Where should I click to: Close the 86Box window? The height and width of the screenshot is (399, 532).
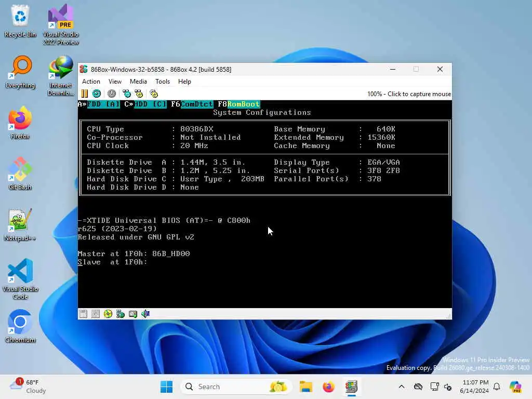440,69
